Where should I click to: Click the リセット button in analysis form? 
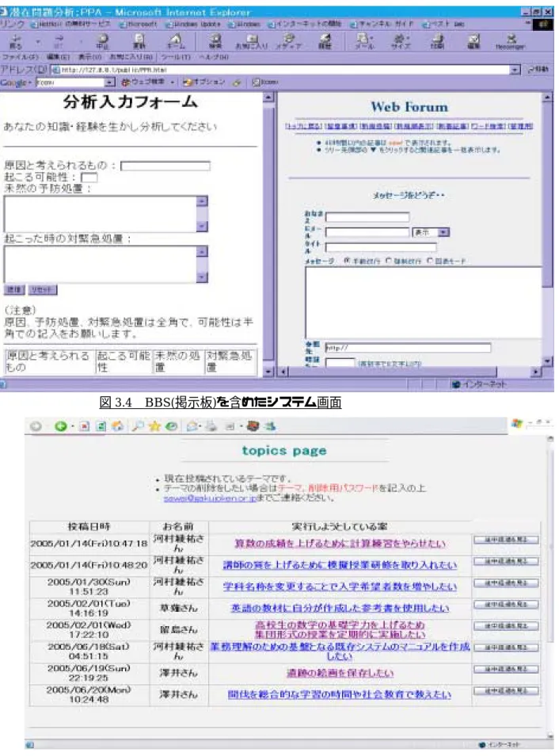point(43,290)
